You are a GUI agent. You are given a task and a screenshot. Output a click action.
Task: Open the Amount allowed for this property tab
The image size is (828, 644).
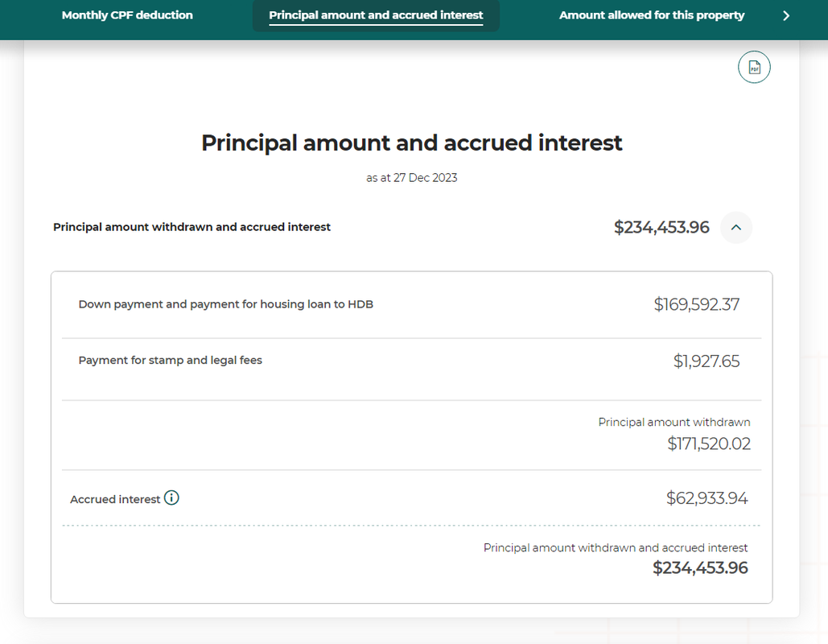[x=652, y=15]
